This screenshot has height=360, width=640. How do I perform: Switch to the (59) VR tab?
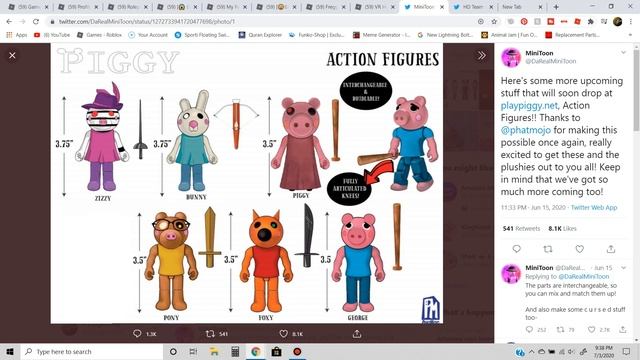pyautogui.click(x=375, y=7)
